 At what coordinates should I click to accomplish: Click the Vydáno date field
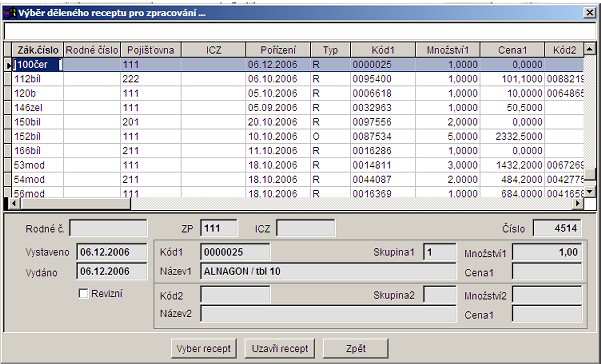(112, 271)
